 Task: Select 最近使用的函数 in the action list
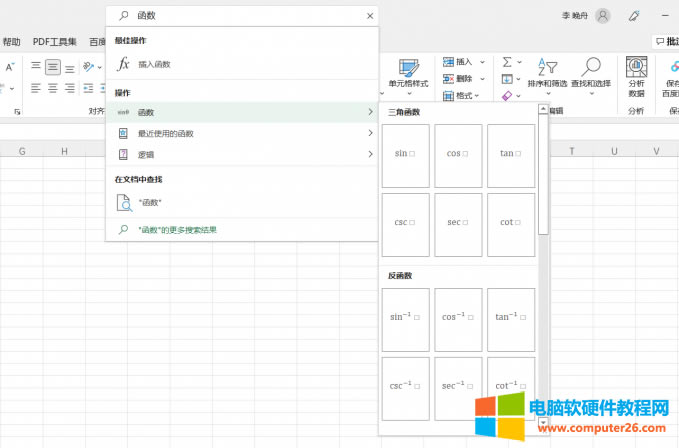(x=165, y=133)
